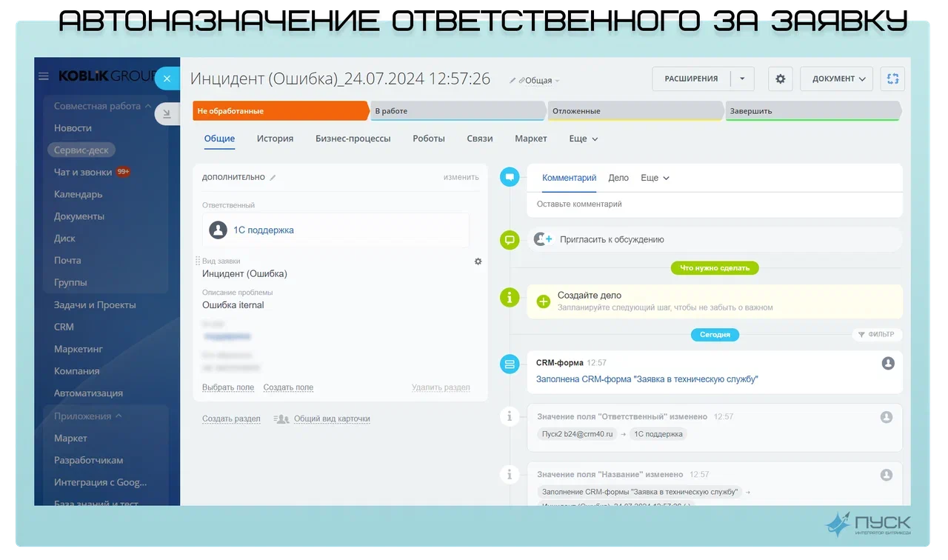Select the Комментарий tab in the timeline
This screenshot has width=948, height=560.
(x=569, y=178)
